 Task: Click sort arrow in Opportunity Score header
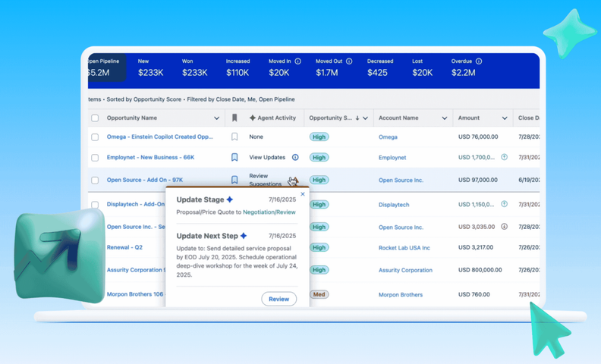point(357,118)
